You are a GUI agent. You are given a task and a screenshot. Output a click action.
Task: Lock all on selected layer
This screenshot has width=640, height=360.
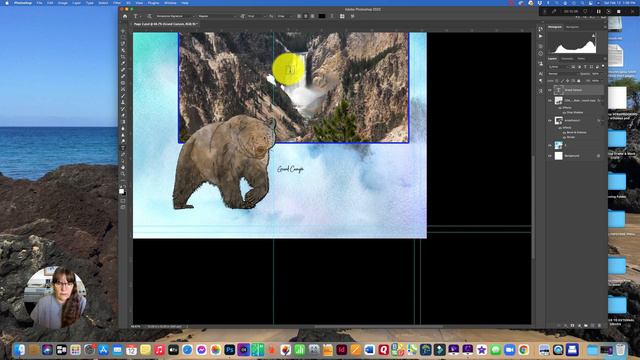(x=578, y=81)
